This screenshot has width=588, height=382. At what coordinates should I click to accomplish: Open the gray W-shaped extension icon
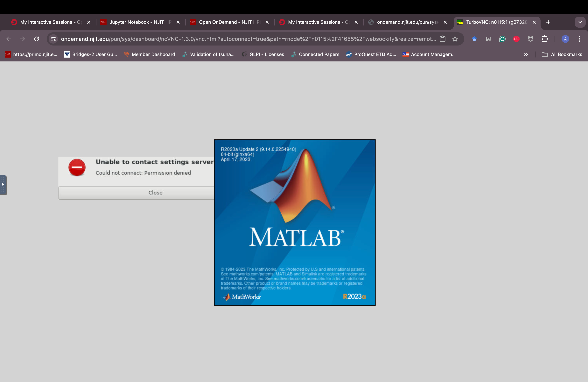488,39
